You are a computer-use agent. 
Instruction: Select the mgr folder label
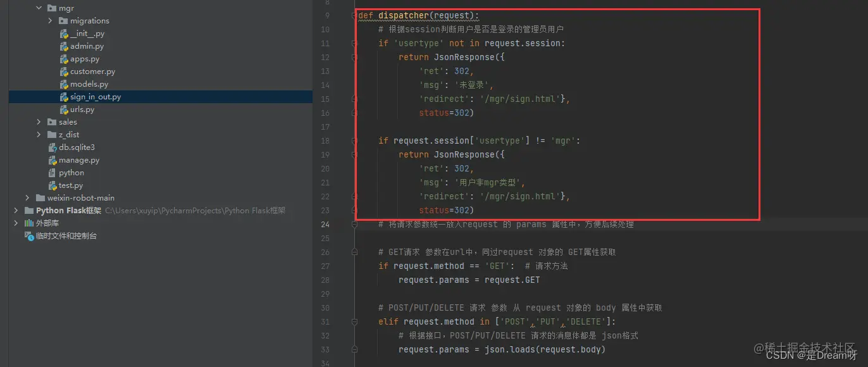(66, 8)
